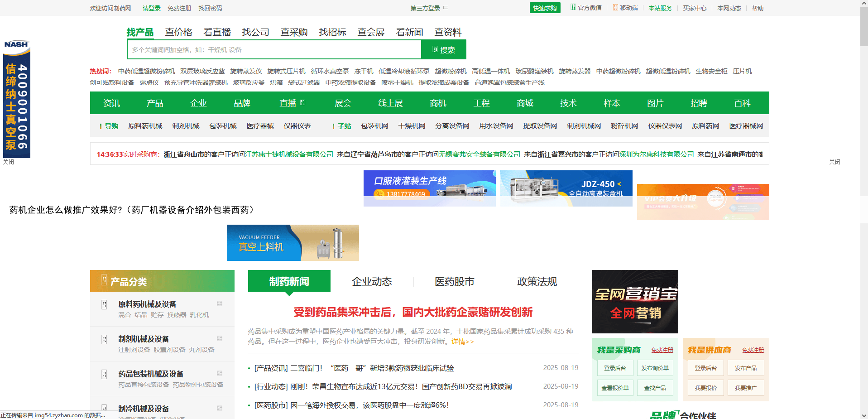Open the 官方微信 WeChat QR code icon

[x=572, y=8]
